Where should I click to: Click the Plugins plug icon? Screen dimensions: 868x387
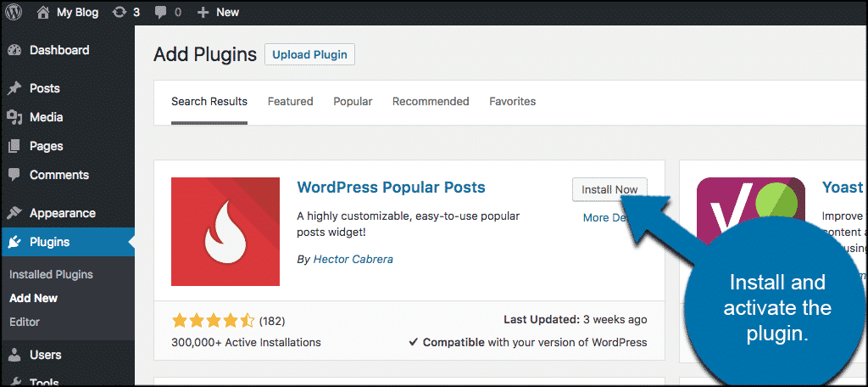point(15,242)
